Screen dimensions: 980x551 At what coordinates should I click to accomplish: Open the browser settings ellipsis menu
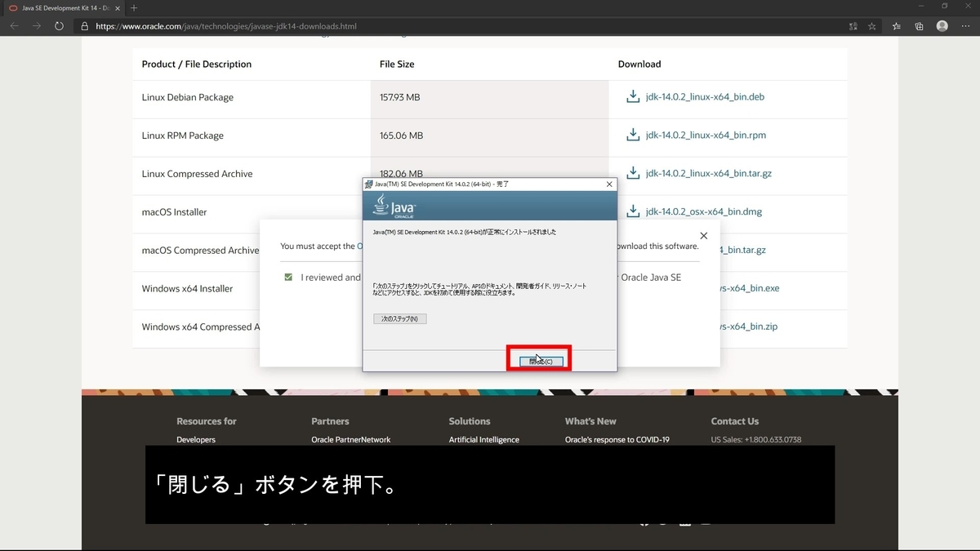[x=965, y=26]
